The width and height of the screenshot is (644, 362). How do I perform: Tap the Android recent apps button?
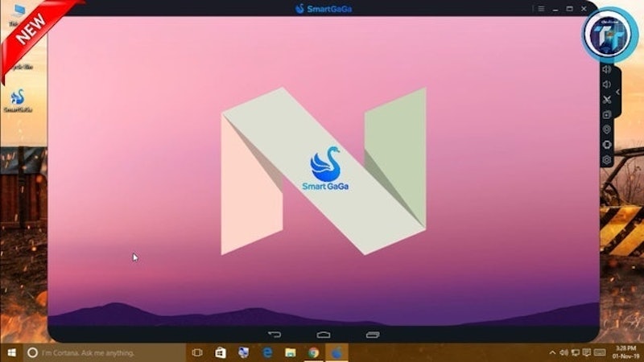[373, 335]
